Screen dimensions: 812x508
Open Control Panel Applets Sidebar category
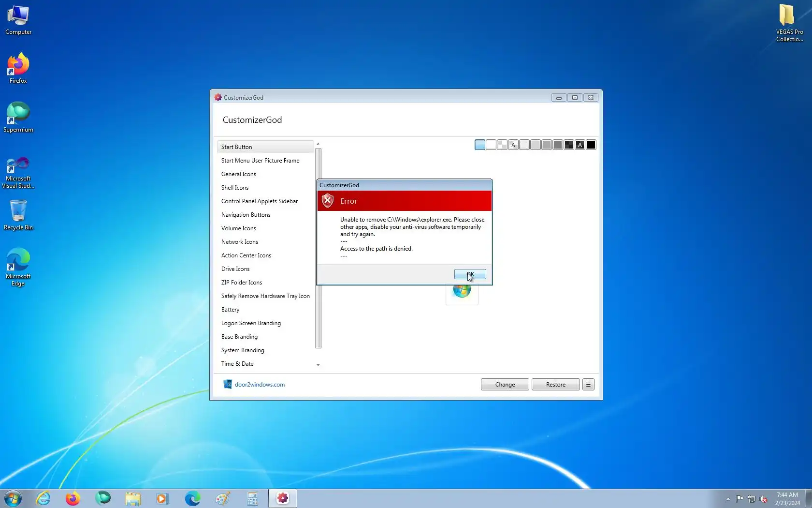[265, 201]
